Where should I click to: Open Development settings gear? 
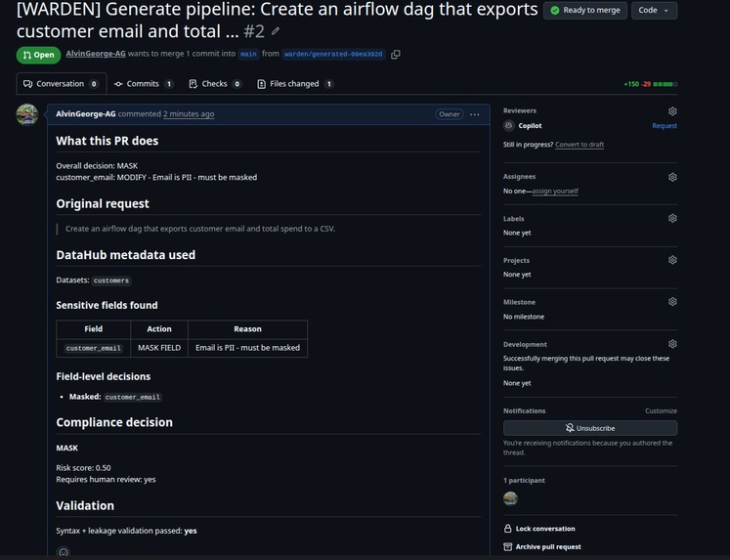coord(672,344)
